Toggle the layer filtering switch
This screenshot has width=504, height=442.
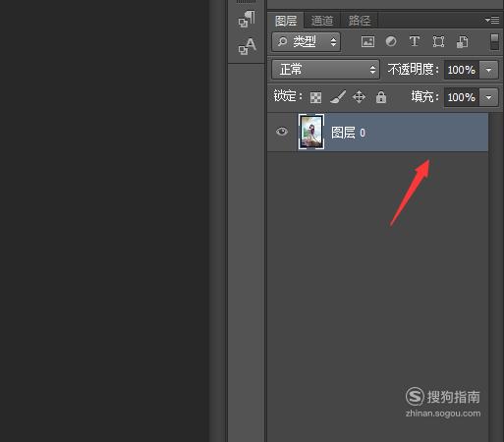[494, 42]
